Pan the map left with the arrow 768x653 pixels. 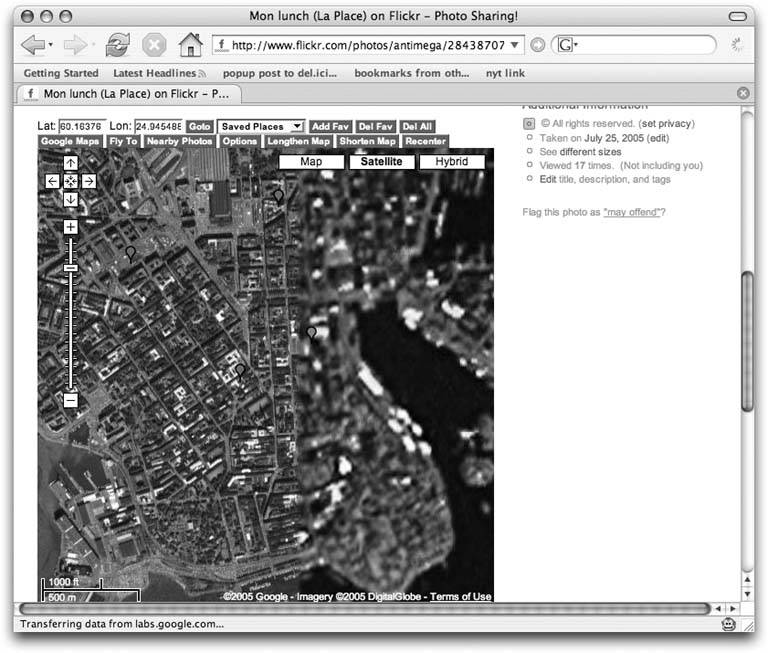(53, 181)
